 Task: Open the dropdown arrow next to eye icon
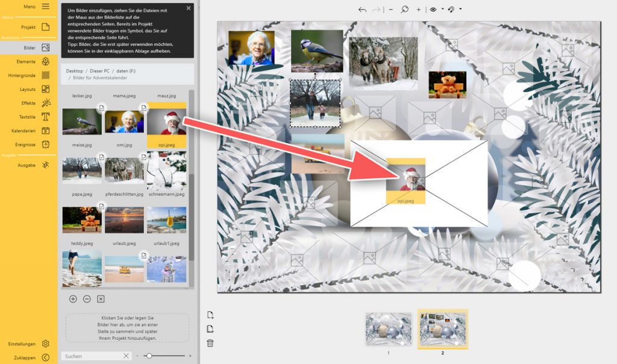(442, 10)
